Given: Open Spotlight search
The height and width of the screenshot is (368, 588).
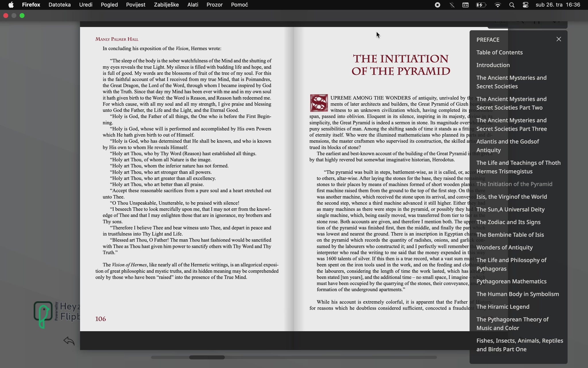Looking at the screenshot, I should point(512,5).
